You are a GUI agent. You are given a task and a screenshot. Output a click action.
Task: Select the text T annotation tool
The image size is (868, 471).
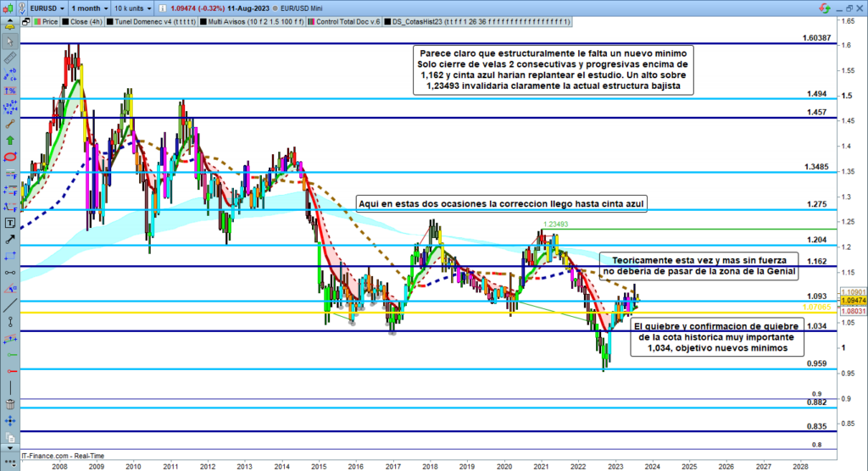(x=11, y=224)
